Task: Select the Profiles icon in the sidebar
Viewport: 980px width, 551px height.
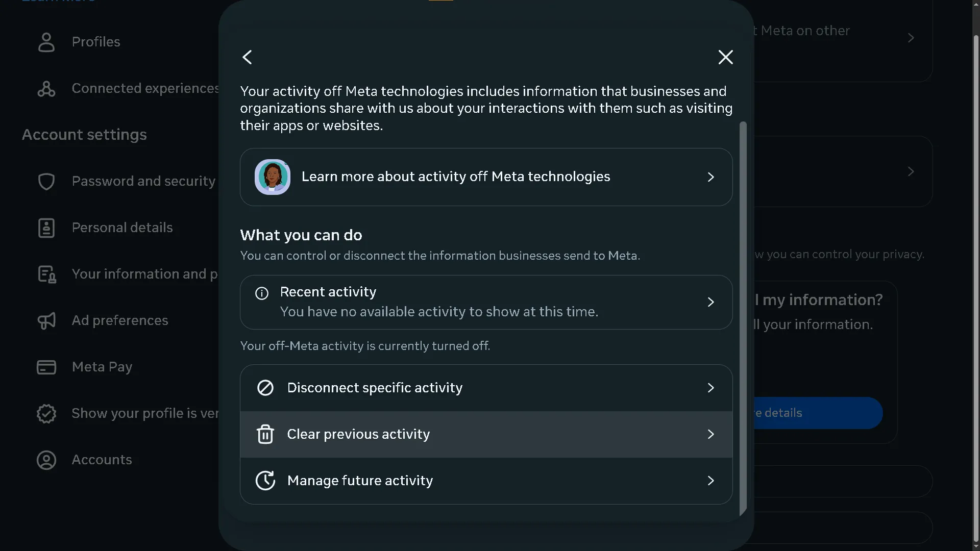Action: (46, 42)
